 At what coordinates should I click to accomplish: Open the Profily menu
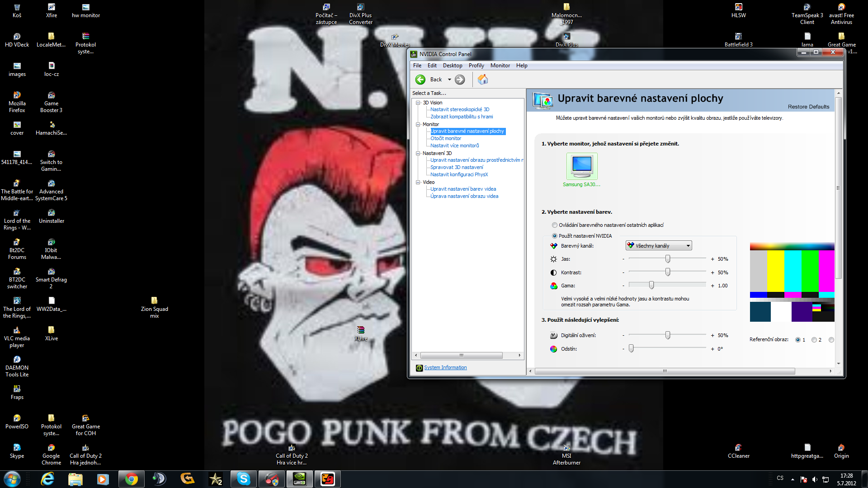476,66
